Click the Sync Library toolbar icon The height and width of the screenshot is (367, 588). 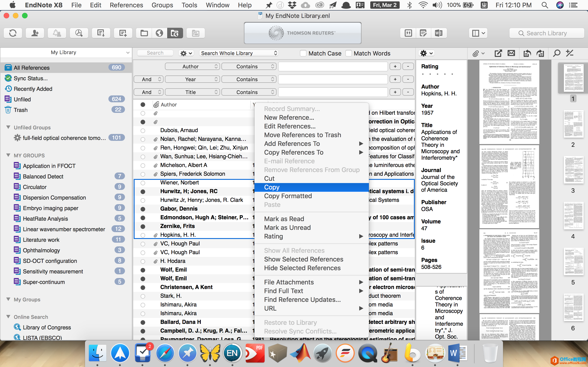point(13,33)
